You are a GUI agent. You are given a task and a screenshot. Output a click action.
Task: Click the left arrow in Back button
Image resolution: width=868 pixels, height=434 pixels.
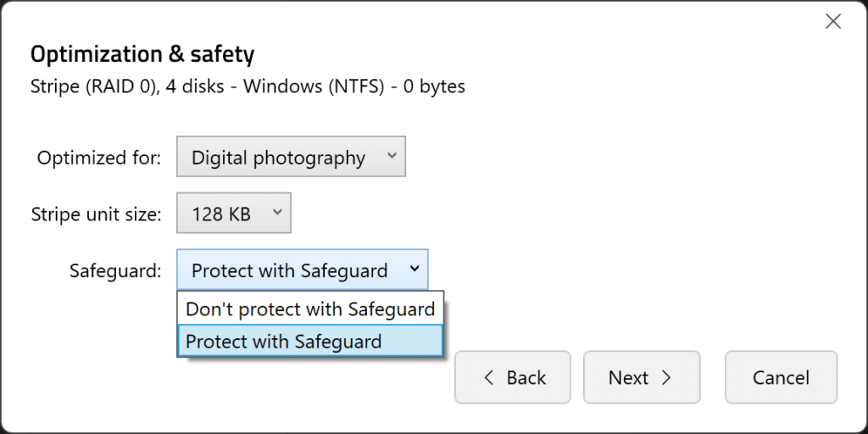(487, 377)
